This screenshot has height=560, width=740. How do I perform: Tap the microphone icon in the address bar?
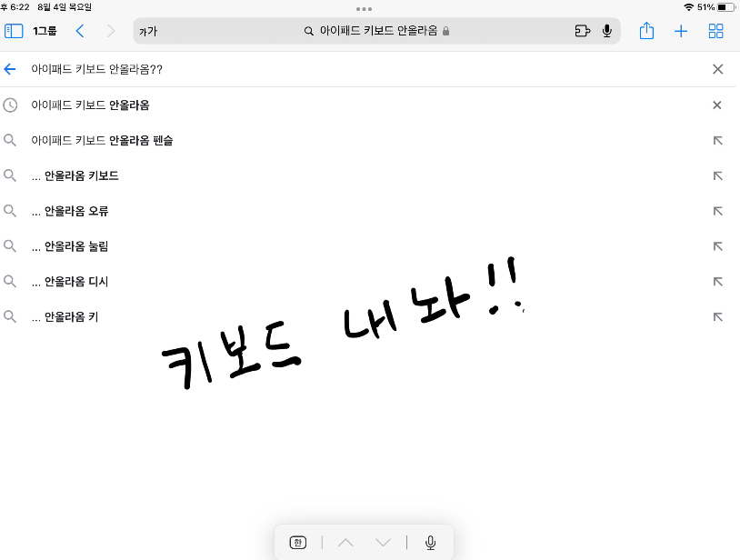(607, 31)
